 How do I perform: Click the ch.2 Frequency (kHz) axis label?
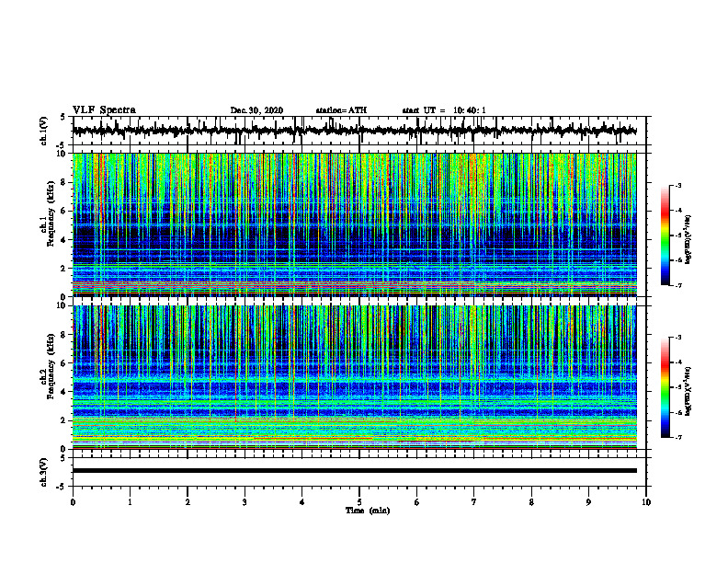tap(47, 366)
